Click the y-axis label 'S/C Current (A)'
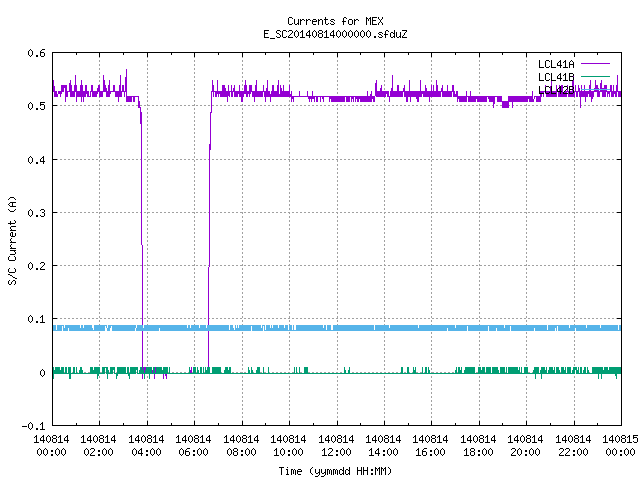This screenshot has width=640, height=480. (12, 240)
